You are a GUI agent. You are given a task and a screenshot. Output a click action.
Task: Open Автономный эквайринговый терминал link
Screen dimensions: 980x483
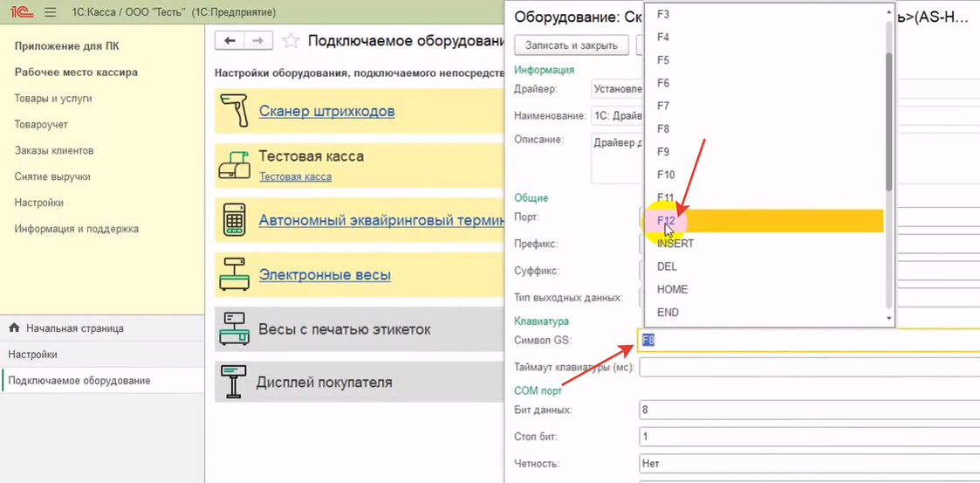tap(381, 220)
